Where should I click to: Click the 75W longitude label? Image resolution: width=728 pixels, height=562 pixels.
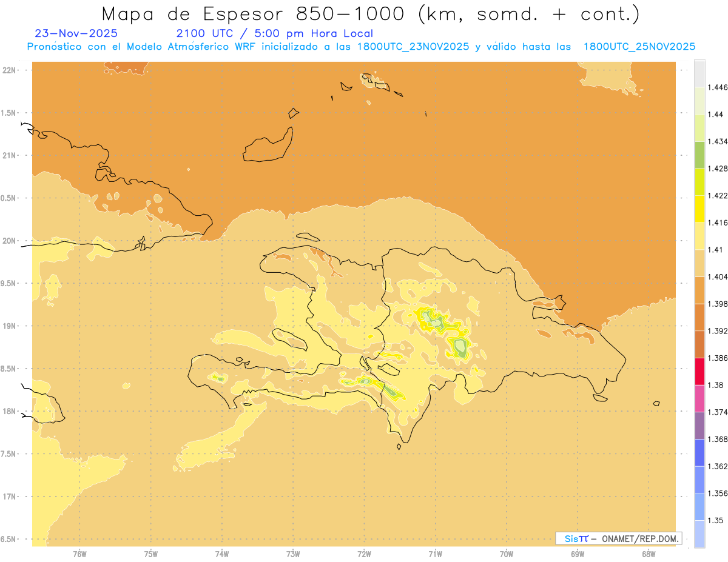151,554
